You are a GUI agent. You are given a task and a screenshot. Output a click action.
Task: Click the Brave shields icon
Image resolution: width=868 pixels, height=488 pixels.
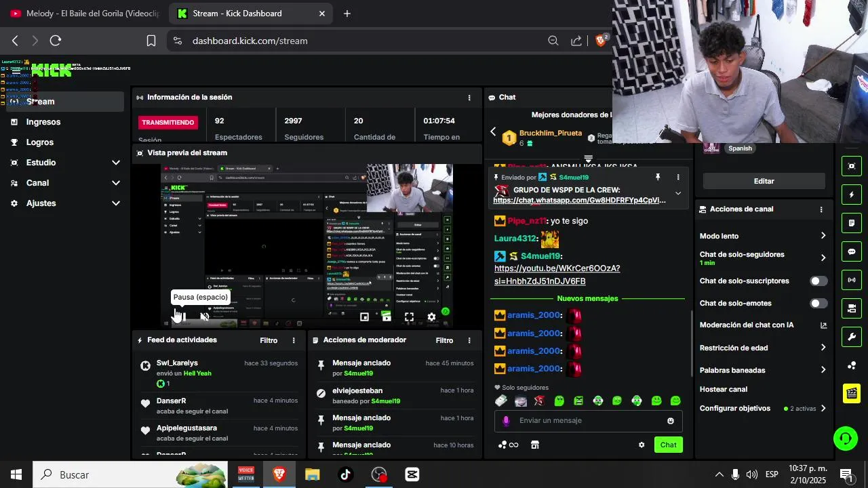(x=601, y=41)
